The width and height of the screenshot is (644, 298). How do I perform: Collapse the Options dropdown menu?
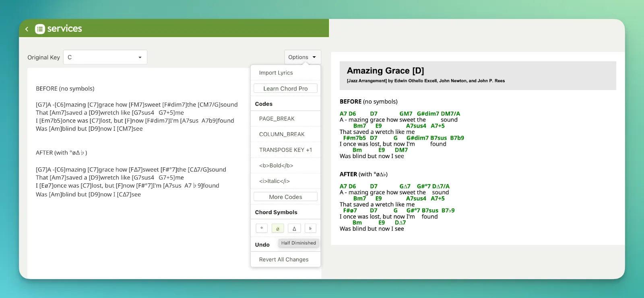click(x=302, y=57)
